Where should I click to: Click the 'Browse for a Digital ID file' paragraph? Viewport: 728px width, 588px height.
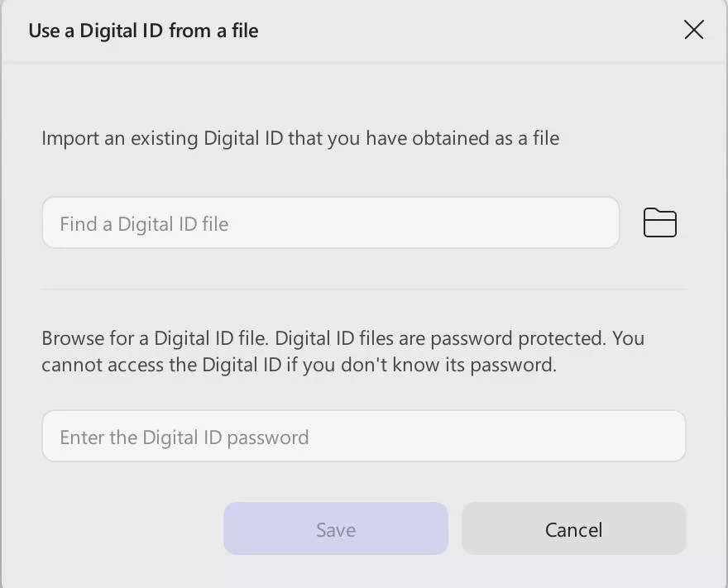tap(342, 351)
